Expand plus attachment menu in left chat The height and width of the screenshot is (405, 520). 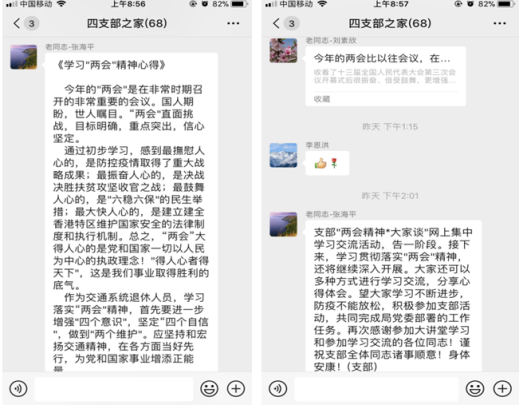(x=236, y=388)
